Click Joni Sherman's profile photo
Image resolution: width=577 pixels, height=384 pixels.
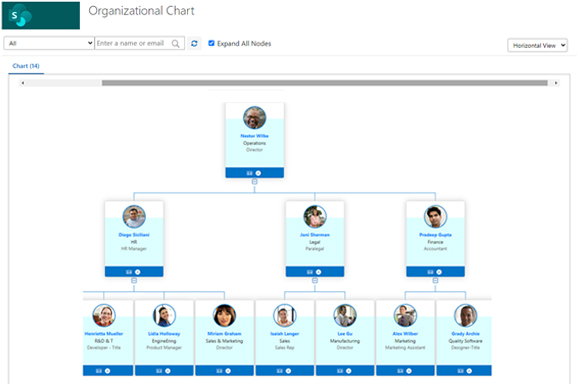click(315, 217)
